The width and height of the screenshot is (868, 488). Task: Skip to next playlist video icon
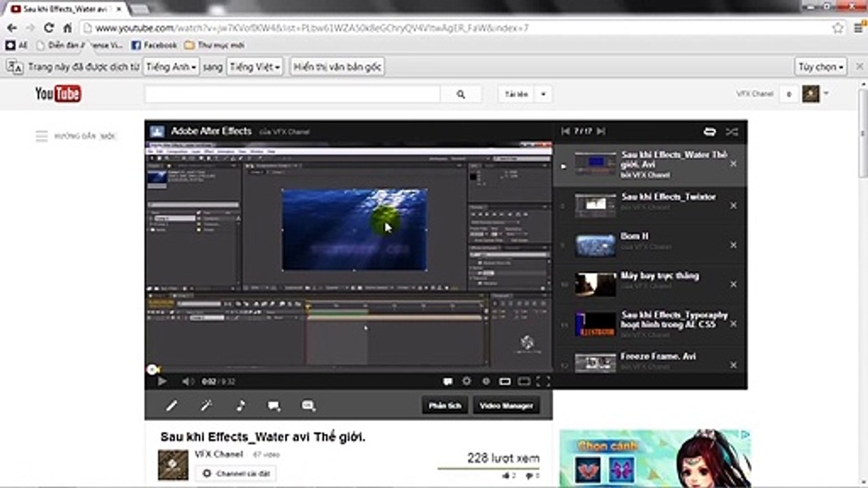(x=601, y=131)
